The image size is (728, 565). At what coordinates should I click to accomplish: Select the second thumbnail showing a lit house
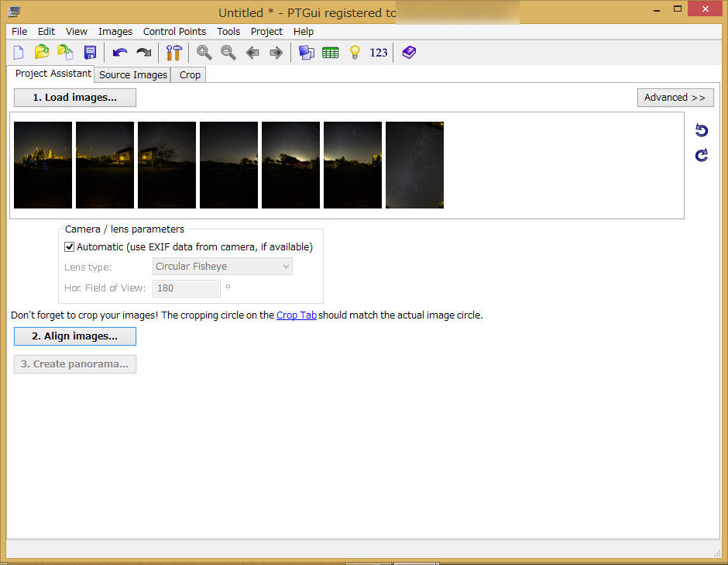click(x=105, y=165)
